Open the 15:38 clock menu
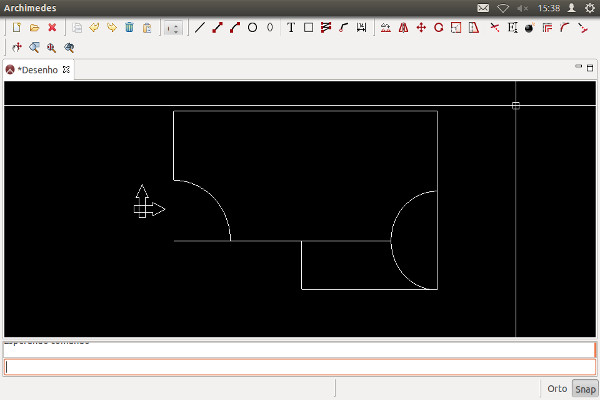Viewport: 600px width, 400px height. pyautogui.click(x=549, y=8)
